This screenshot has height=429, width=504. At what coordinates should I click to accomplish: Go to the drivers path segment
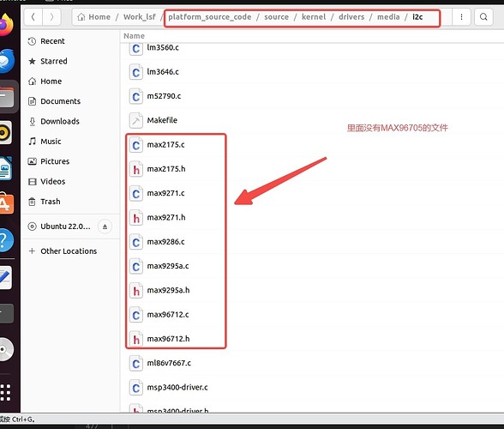click(351, 17)
